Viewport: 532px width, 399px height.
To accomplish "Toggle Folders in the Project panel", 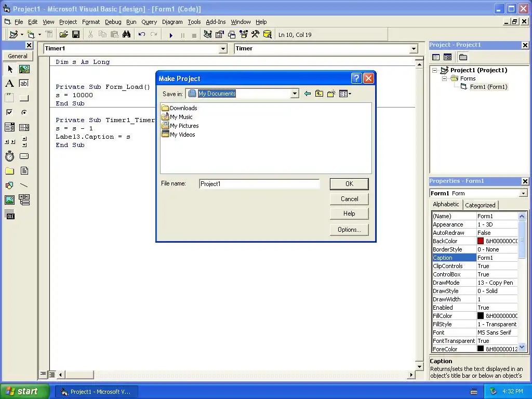I will tap(463, 57).
